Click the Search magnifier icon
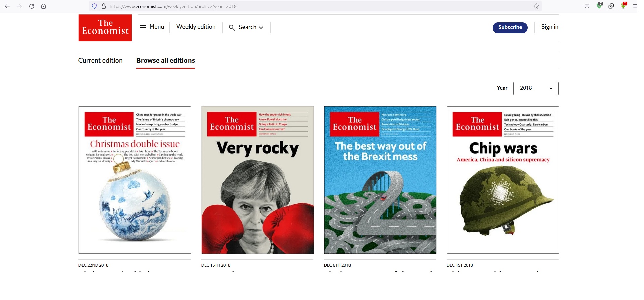The image size is (644, 300). coord(232,27)
